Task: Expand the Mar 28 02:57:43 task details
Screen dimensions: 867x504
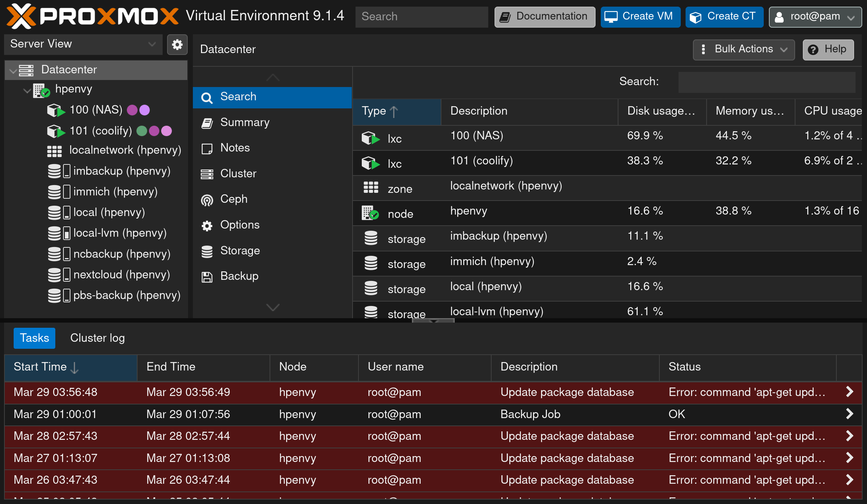Action: (x=849, y=436)
